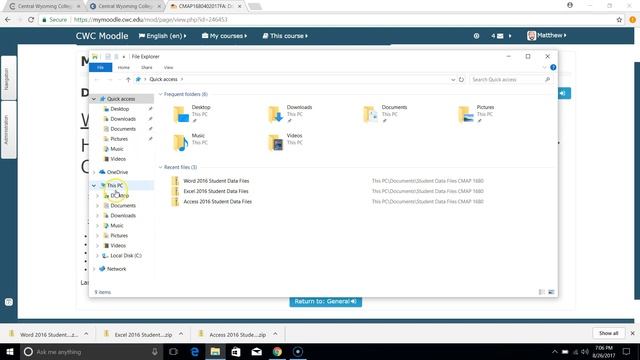This screenshot has width=640, height=360.
Task: Open Microsoft Edge from the taskbar
Action: (x=195, y=351)
